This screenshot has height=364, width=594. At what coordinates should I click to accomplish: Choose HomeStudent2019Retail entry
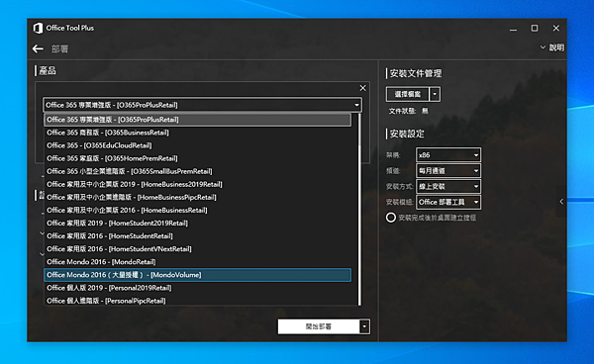tap(197, 223)
